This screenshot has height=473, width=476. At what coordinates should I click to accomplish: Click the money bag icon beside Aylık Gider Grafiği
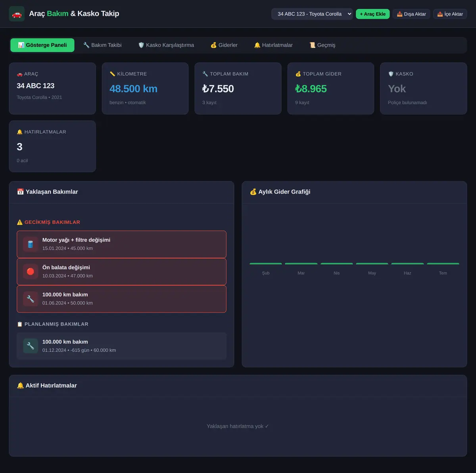coord(253,192)
